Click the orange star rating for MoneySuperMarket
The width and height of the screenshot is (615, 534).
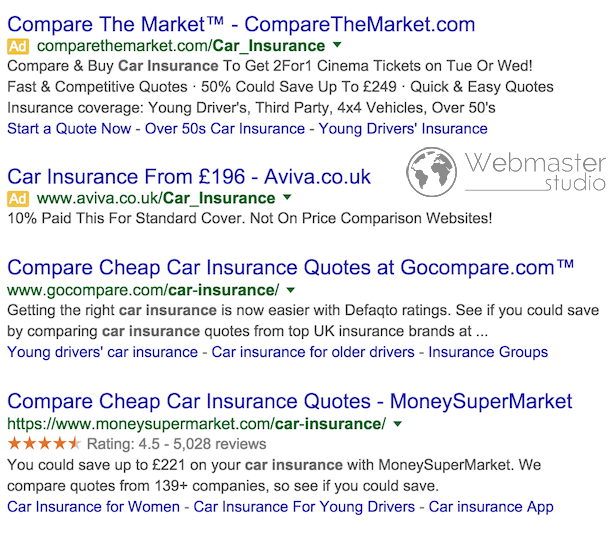44,444
